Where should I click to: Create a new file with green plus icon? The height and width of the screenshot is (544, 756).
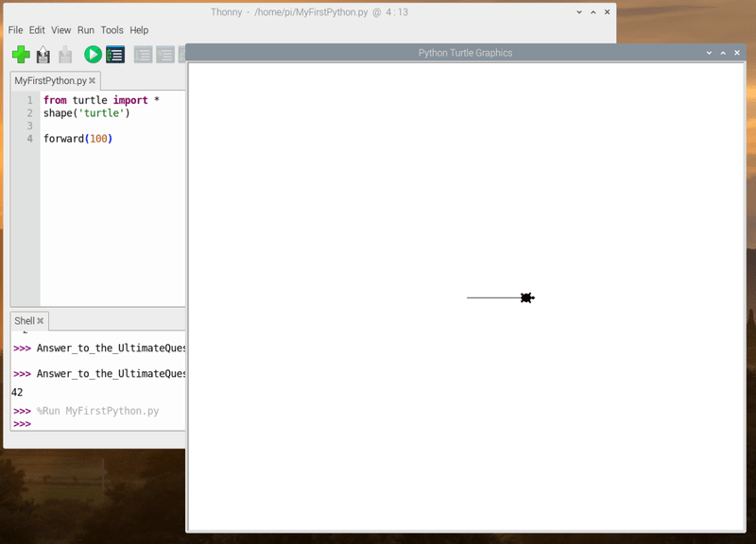21,55
